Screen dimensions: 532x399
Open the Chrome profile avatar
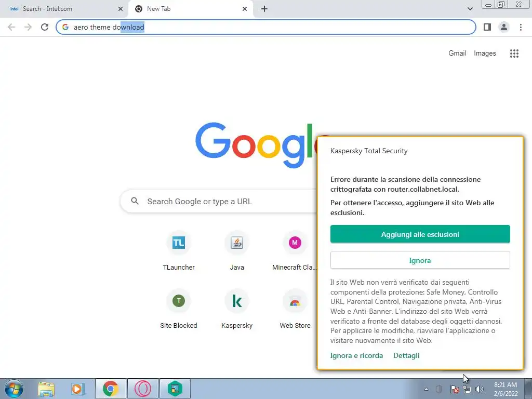[504, 27]
